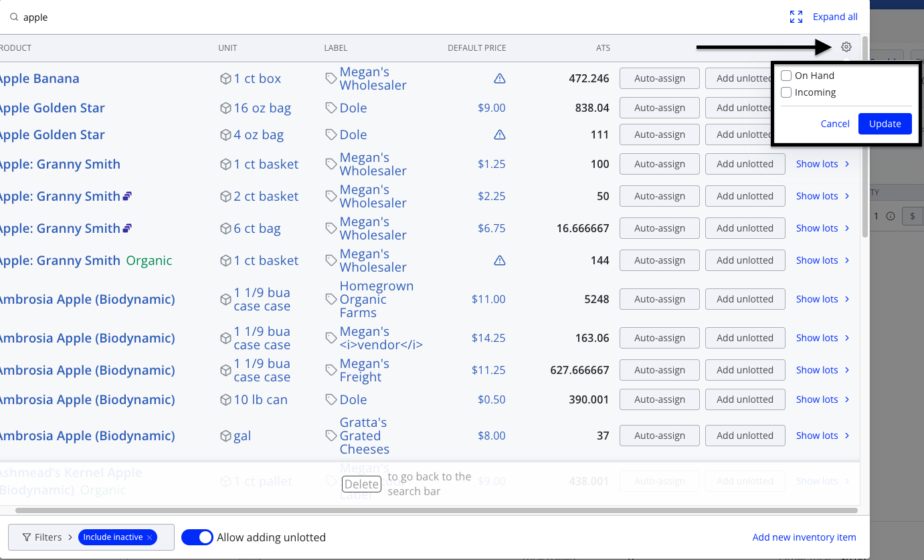
Task: Click the Expand all arrows icon
Action: (x=796, y=17)
